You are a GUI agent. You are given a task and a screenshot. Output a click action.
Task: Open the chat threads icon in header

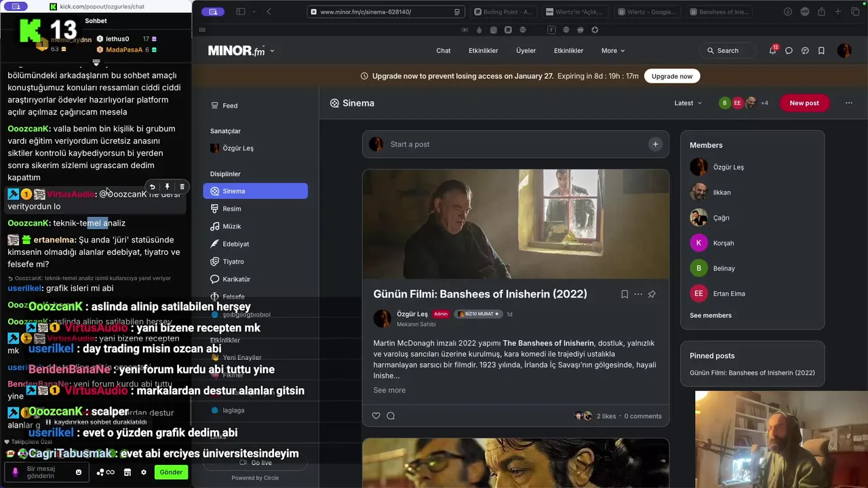click(x=805, y=51)
